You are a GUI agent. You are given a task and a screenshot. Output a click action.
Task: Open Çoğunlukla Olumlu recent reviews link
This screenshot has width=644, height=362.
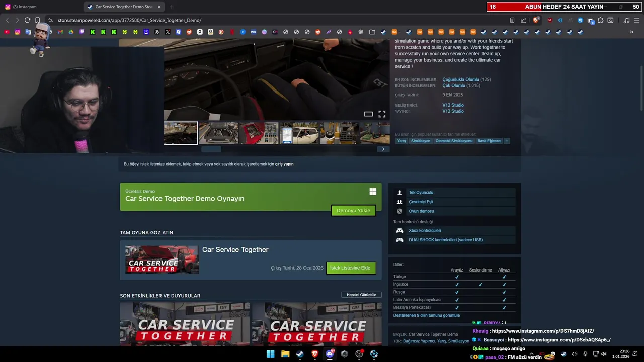[x=460, y=79]
